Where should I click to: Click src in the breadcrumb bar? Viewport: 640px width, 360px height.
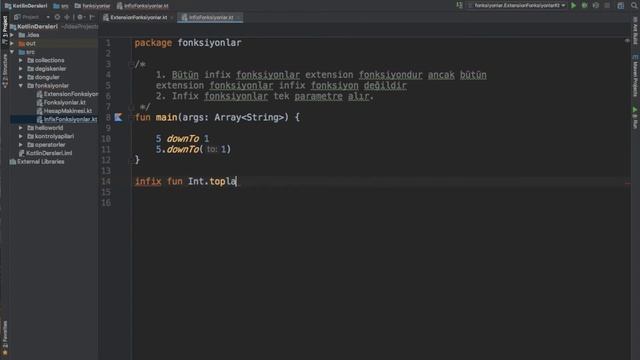(61, 6)
